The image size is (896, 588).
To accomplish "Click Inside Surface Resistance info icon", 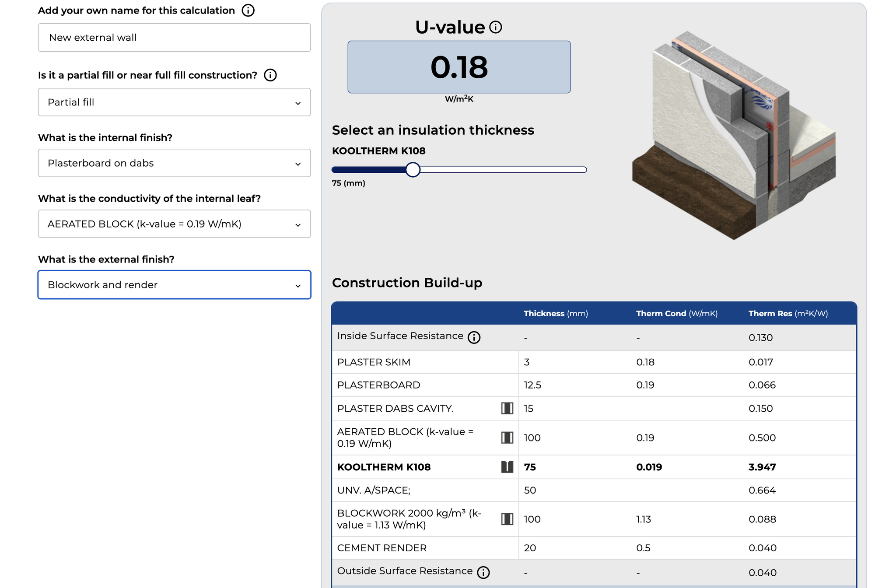I will [x=474, y=337].
